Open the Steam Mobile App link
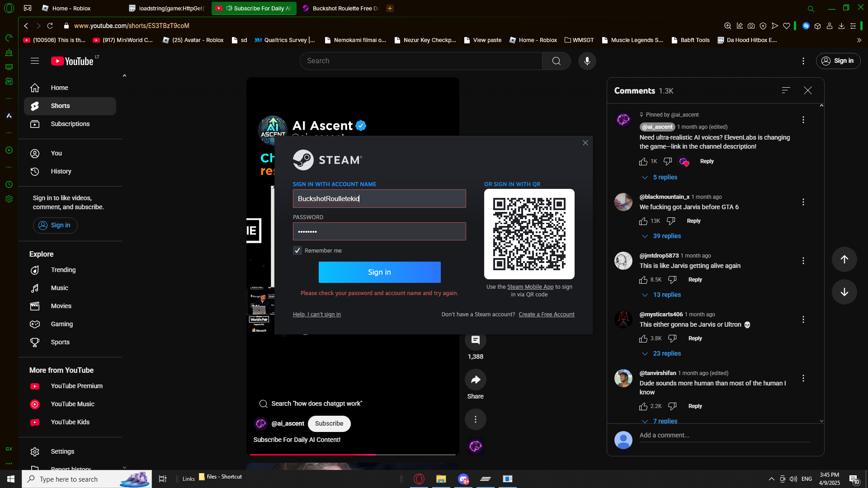 tap(530, 287)
